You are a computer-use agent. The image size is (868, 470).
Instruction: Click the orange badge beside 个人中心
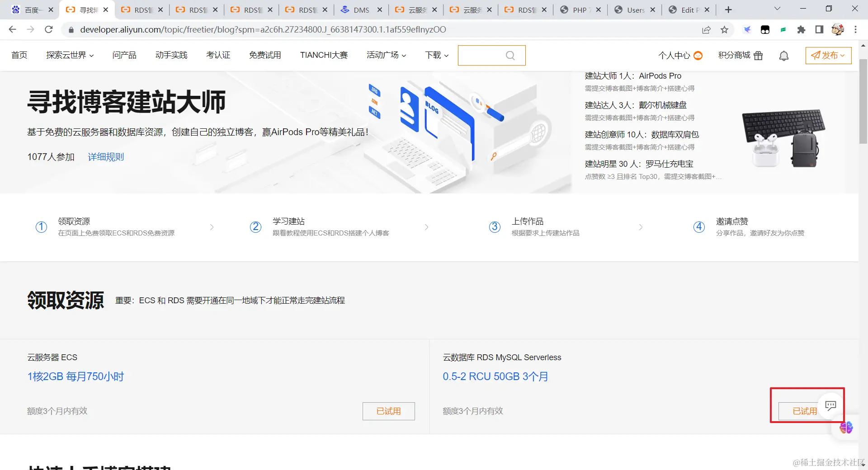[698, 56]
